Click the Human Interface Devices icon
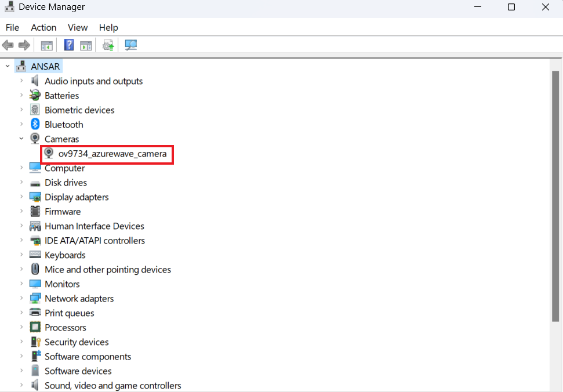Viewport: 563px width, 392px height. (x=35, y=226)
